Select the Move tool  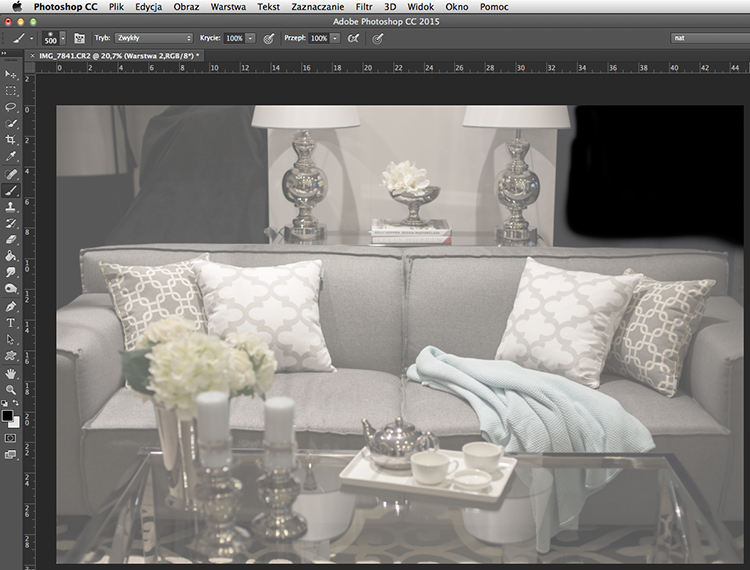click(11, 74)
